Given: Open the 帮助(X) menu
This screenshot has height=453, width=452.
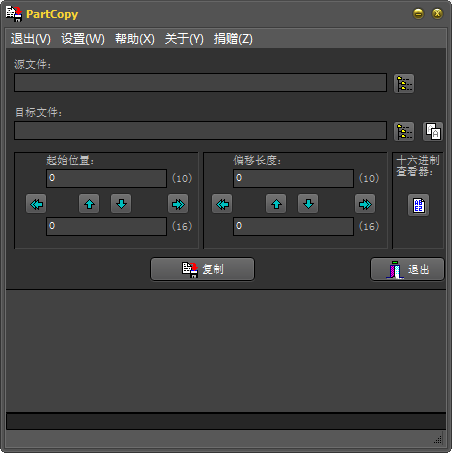Looking at the screenshot, I should point(135,39).
